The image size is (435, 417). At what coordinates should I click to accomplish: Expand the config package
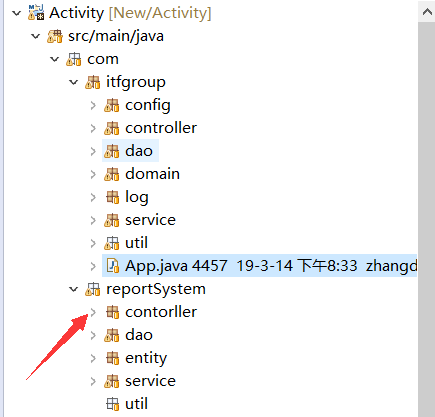(x=93, y=105)
